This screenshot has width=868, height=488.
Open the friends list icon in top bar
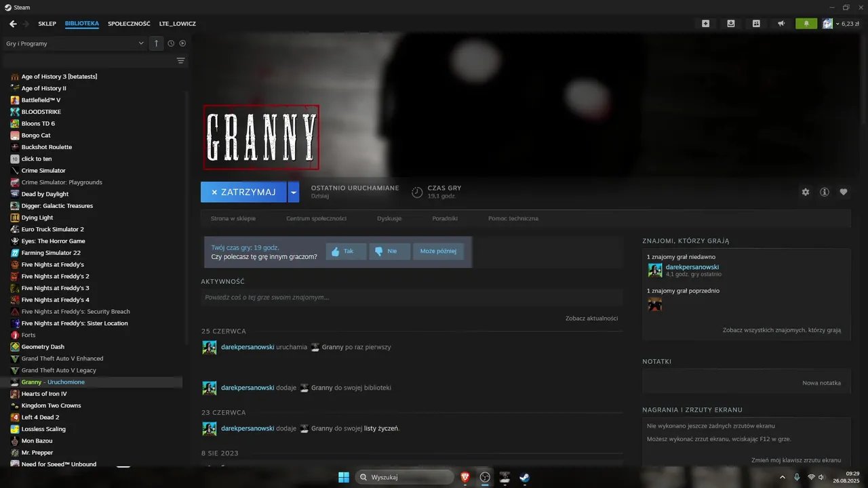756,24
